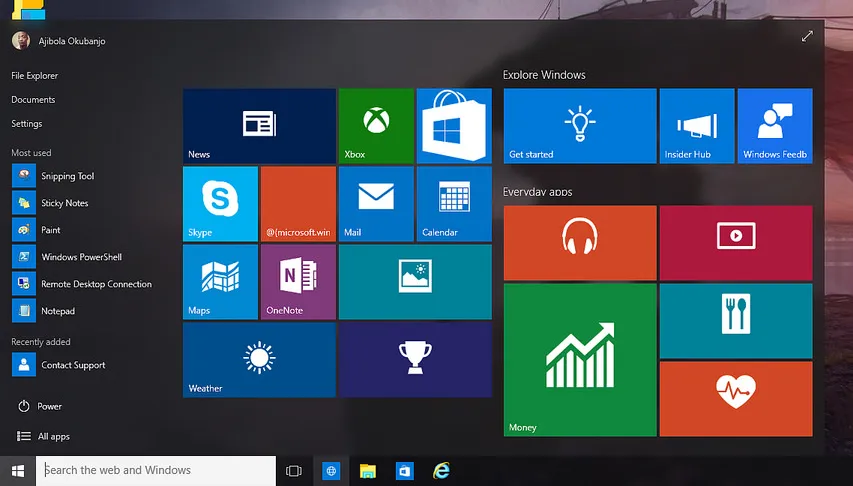The height and width of the screenshot is (486, 853).
Task: Open Settings link
Action: [x=27, y=124]
